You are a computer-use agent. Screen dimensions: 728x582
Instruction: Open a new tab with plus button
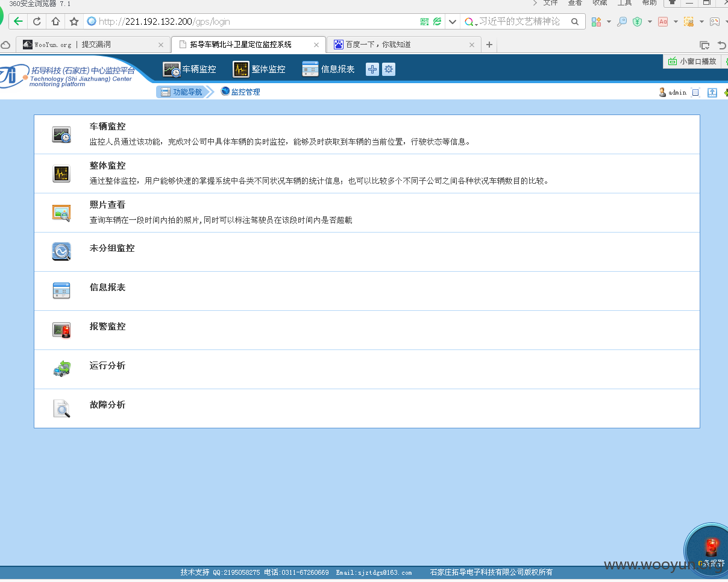pos(489,45)
